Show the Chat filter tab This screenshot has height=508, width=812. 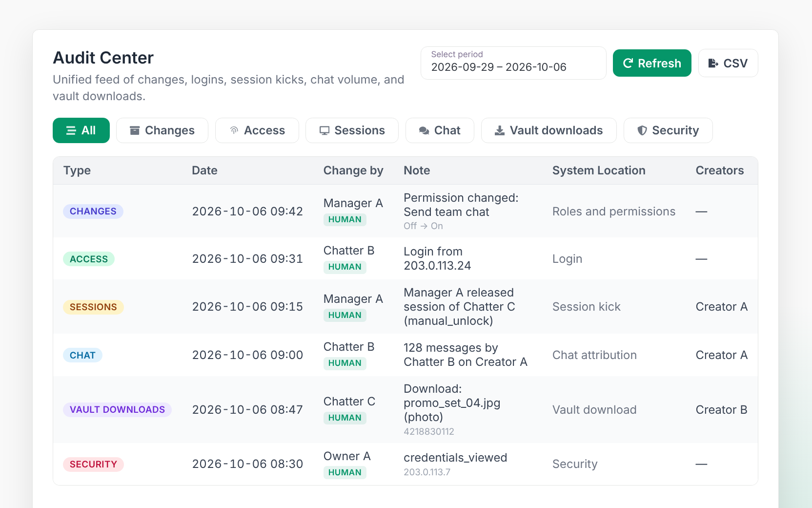tap(440, 130)
